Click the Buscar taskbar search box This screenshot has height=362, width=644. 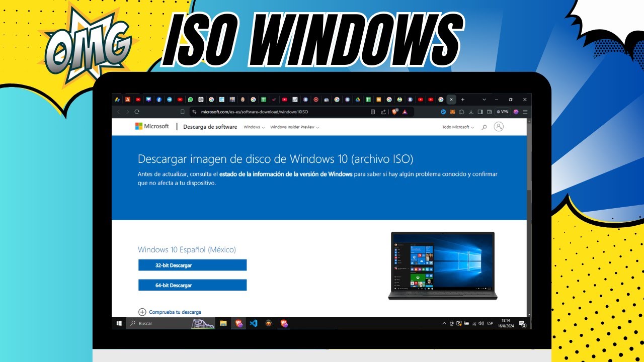click(171, 323)
